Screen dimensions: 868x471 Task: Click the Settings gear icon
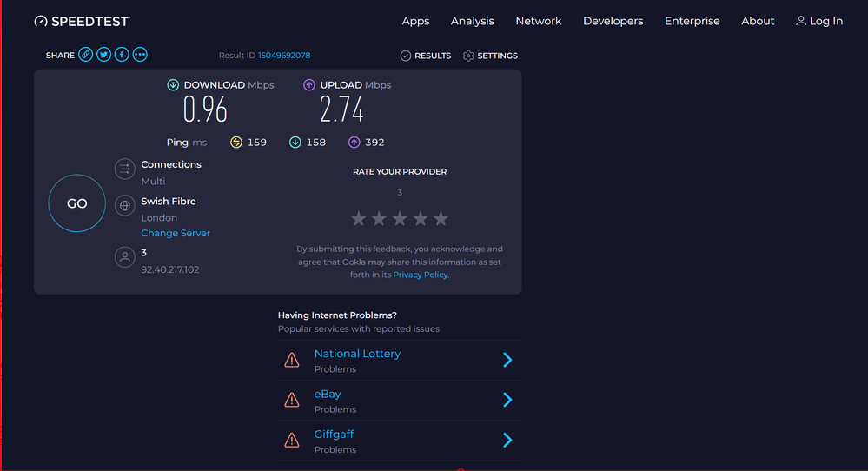point(468,56)
